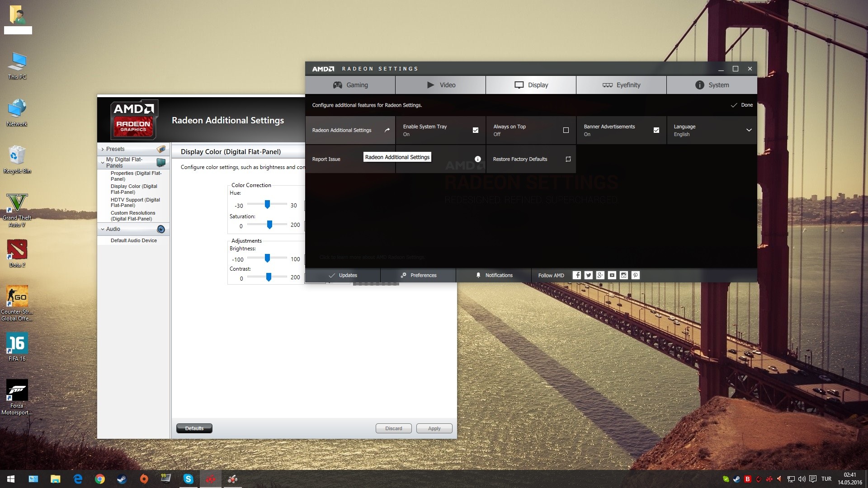Click the Brightness slider handle
This screenshot has height=488, width=868.
[267, 258]
